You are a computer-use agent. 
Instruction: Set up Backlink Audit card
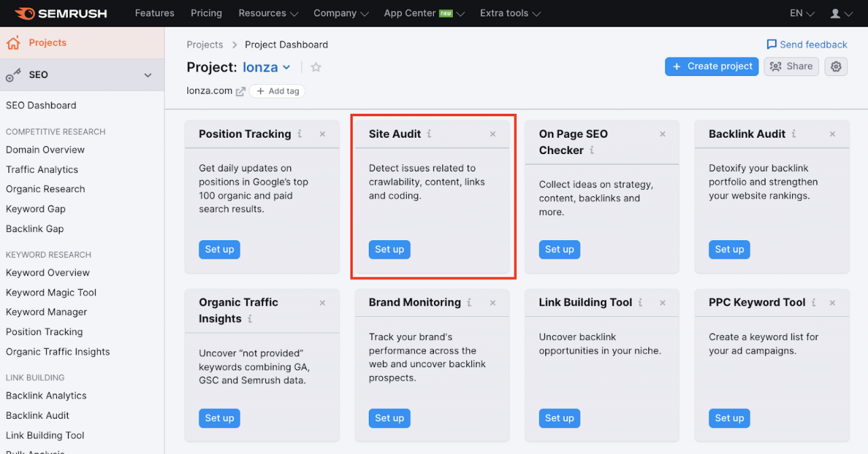[x=730, y=250]
